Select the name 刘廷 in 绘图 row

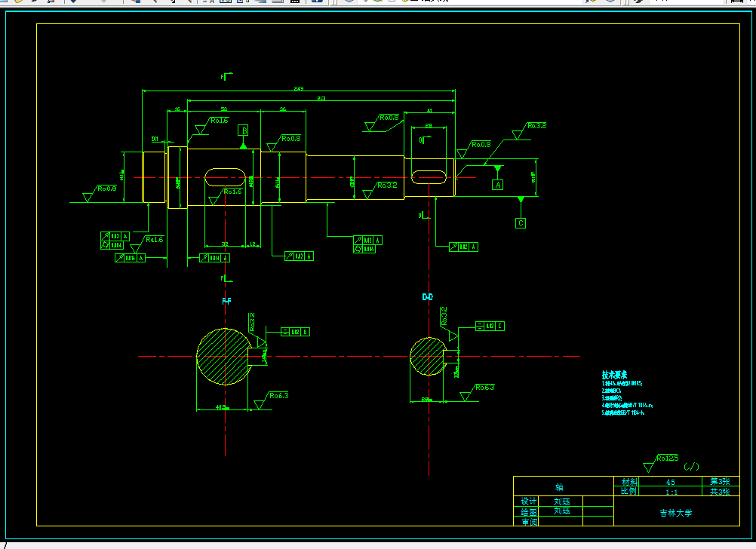coord(561,511)
